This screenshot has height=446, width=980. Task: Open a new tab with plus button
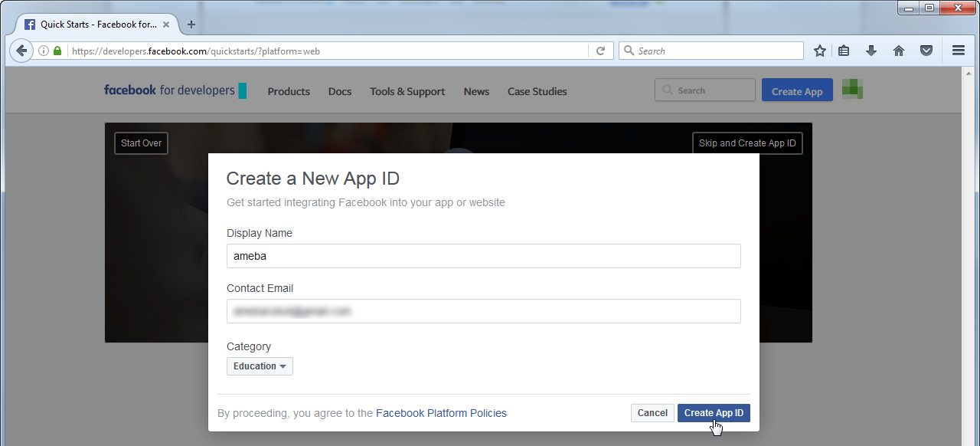tap(191, 25)
